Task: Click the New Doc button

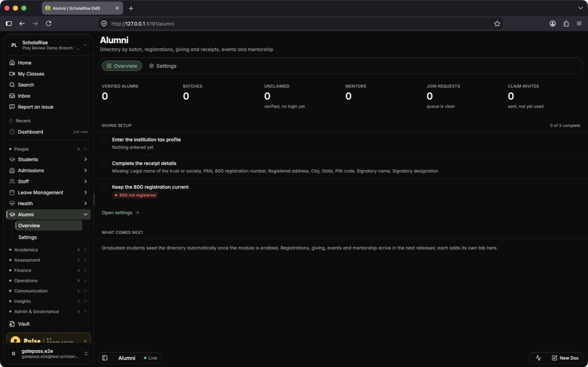Action: (x=565, y=358)
